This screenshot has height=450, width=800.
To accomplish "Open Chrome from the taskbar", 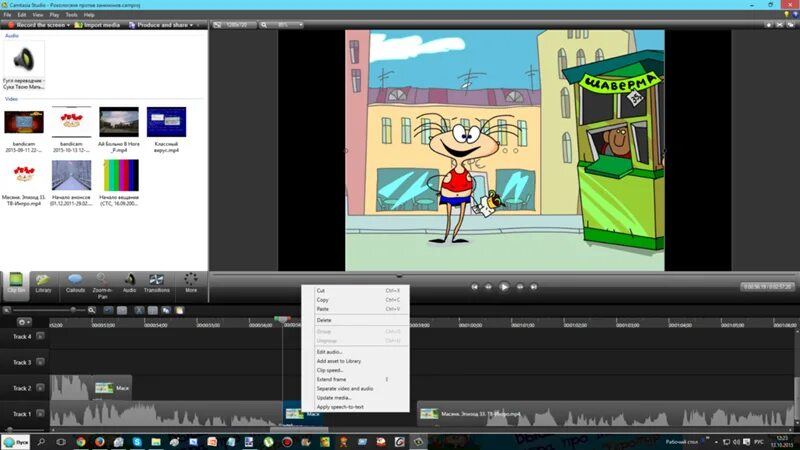I will point(81,442).
